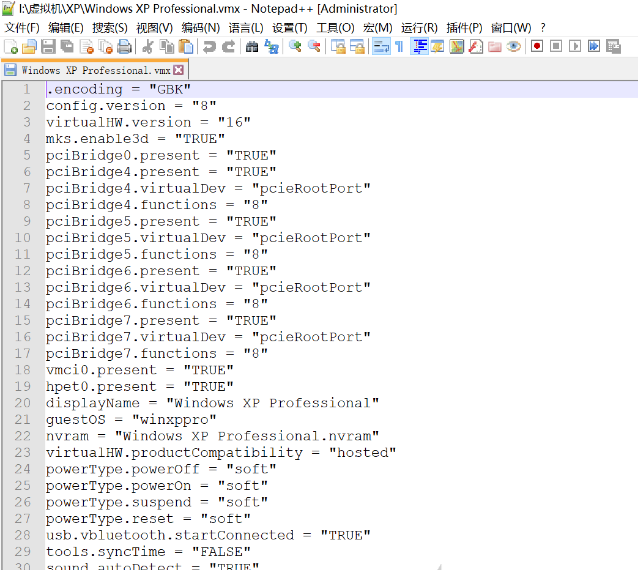Open the 设置(T) menu
The image size is (638, 570).
click(x=290, y=28)
